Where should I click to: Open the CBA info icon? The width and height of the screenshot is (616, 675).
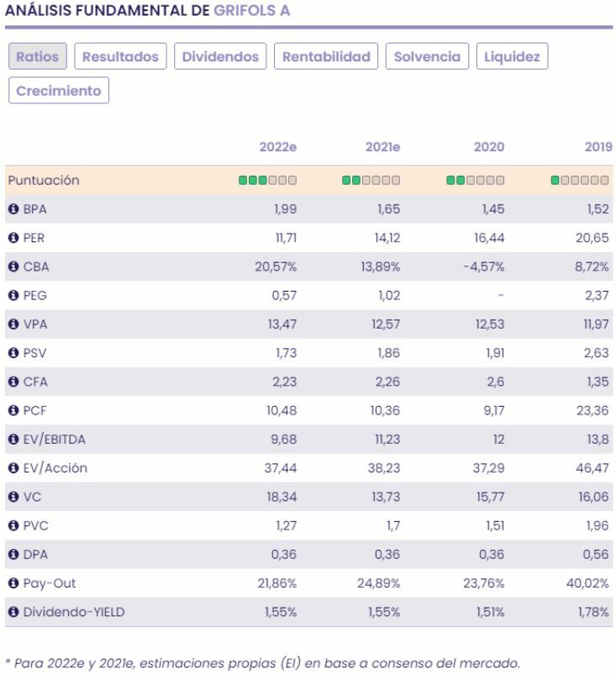pyautogui.click(x=13, y=266)
